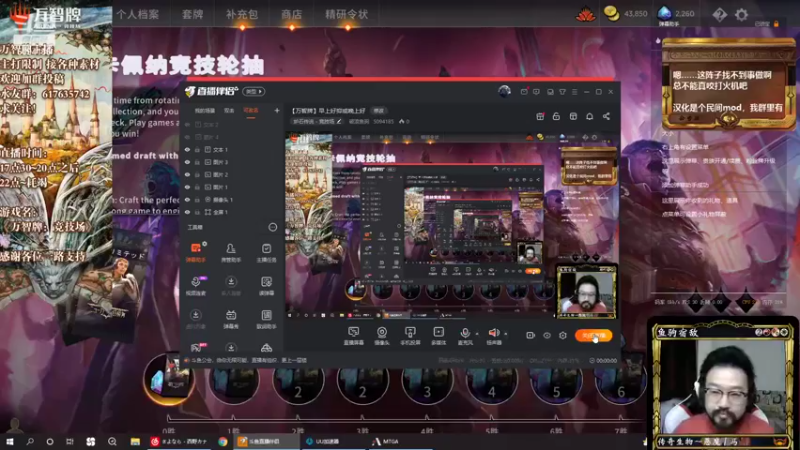Click the unlock padlock icon in stream header
This screenshot has height=450, width=800.
point(556,116)
